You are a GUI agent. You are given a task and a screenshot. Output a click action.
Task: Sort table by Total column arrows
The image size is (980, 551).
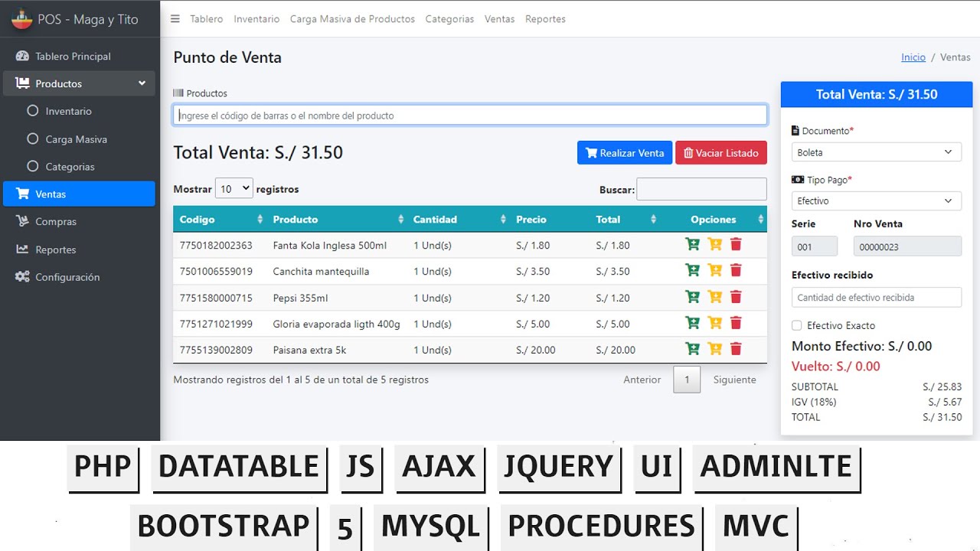[x=653, y=219]
